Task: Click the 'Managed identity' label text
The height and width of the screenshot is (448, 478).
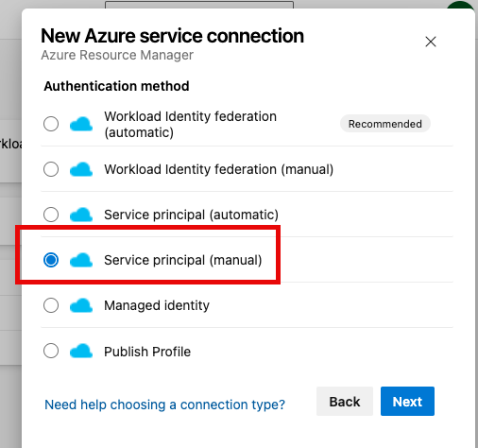Action: point(157,305)
